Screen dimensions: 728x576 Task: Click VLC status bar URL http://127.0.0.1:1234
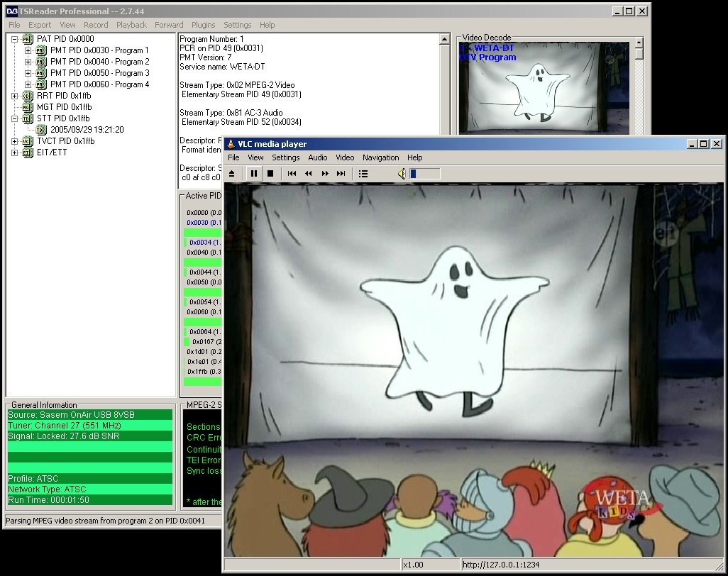point(501,565)
